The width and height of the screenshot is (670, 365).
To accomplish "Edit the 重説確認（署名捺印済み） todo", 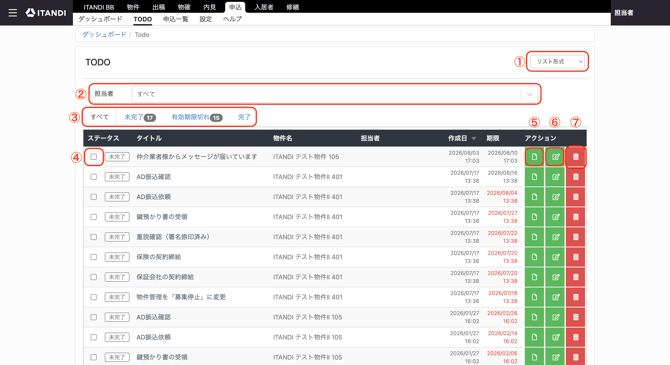I will coord(555,237).
